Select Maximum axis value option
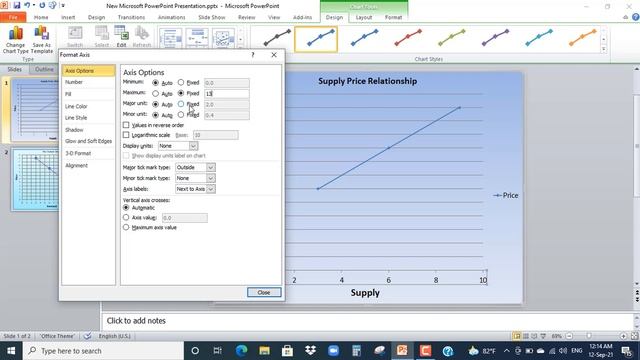The width and height of the screenshot is (640, 360). 126,227
